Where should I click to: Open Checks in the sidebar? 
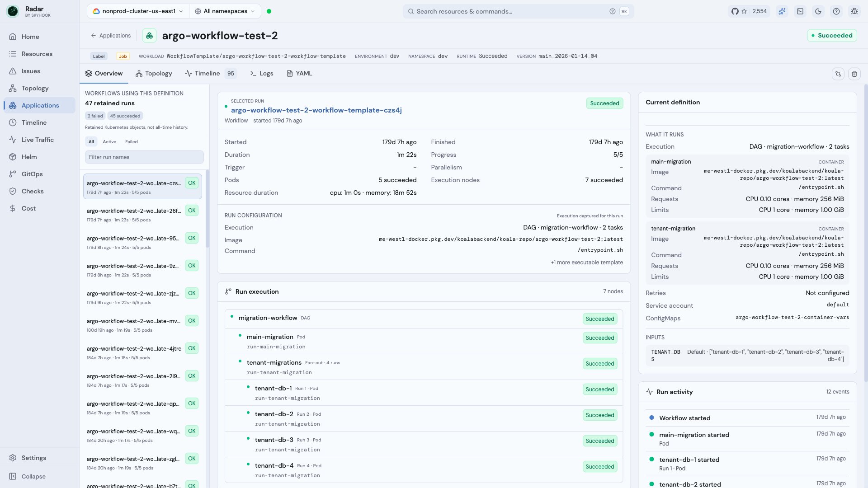(39, 191)
